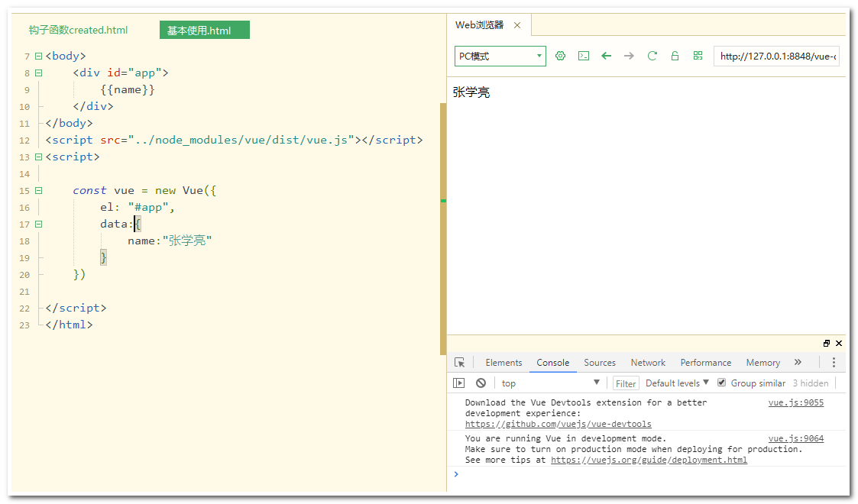Click the {{name}} expression on line 9

128,89
